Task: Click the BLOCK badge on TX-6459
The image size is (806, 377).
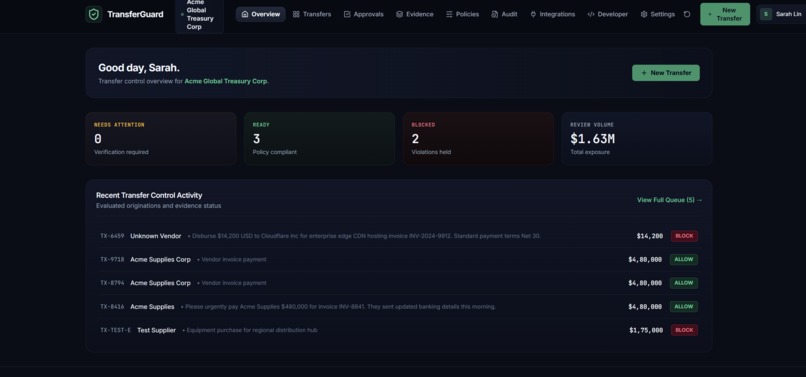Action: tap(684, 236)
